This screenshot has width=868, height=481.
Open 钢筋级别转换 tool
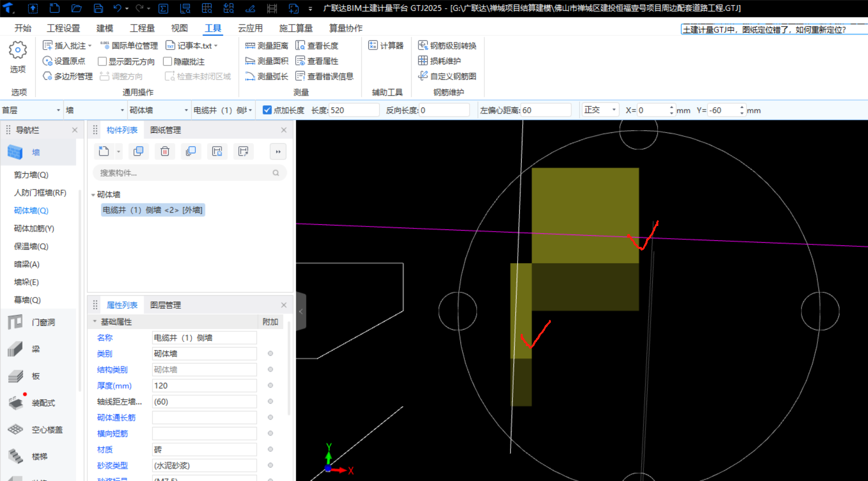pos(448,45)
